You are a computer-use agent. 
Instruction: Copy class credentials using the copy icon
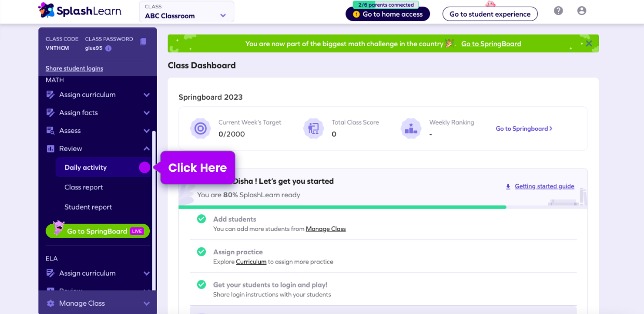click(143, 42)
